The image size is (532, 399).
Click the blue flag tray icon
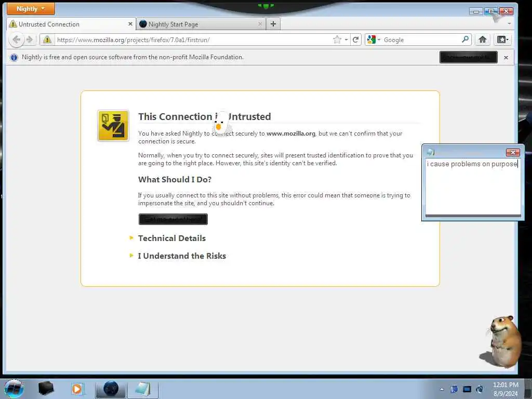454,389
